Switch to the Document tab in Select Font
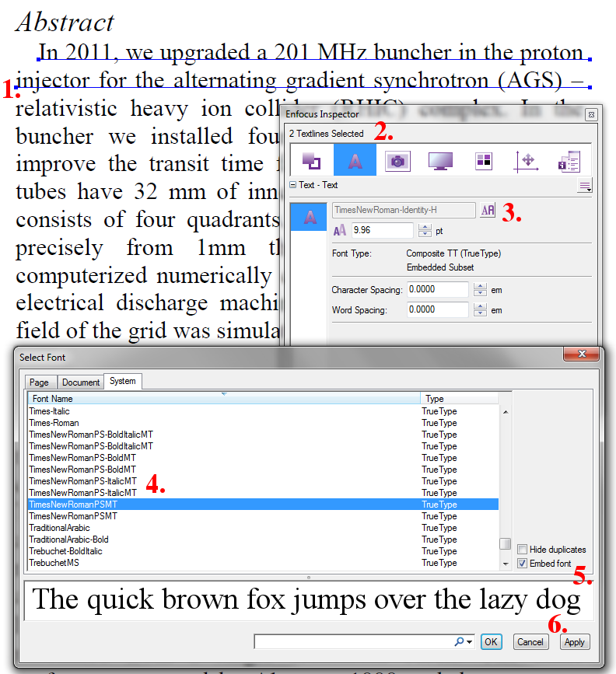This screenshot has width=616, height=674. click(x=80, y=382)
